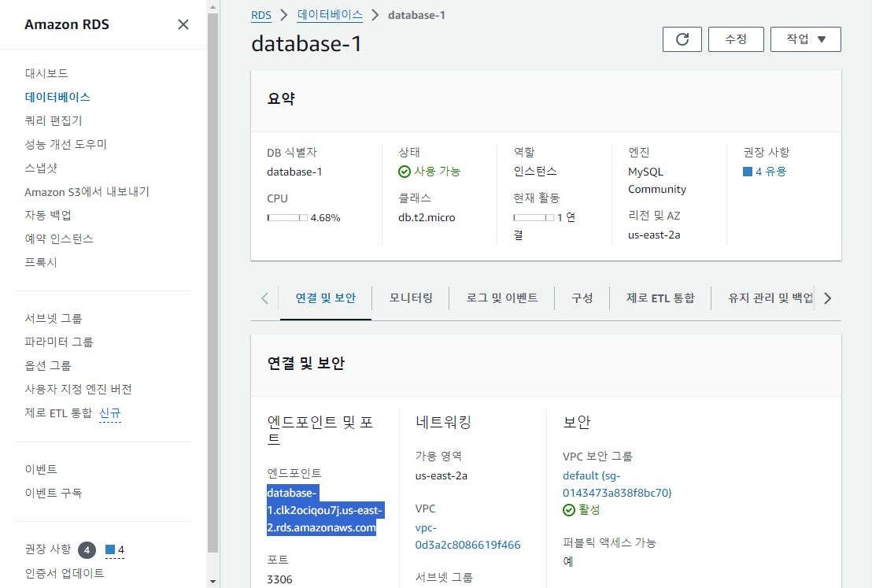Switch to the 모니터링 tab
Viewport: 872px width, 588px height.
[411, 298]
